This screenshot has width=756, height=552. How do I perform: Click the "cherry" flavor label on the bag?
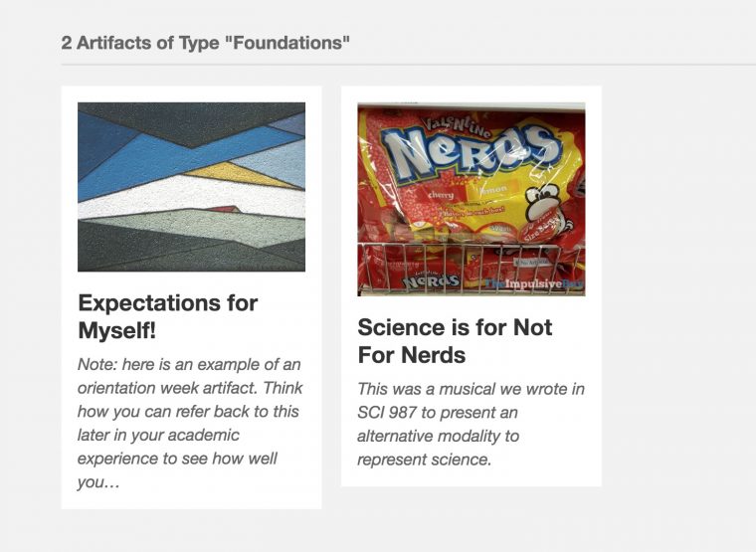441,195
